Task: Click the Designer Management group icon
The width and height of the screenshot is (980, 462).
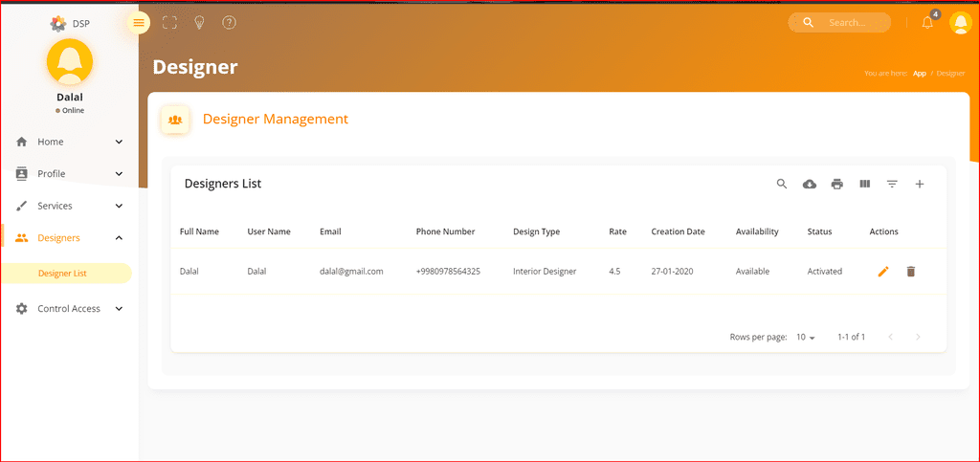Action: 175,120
